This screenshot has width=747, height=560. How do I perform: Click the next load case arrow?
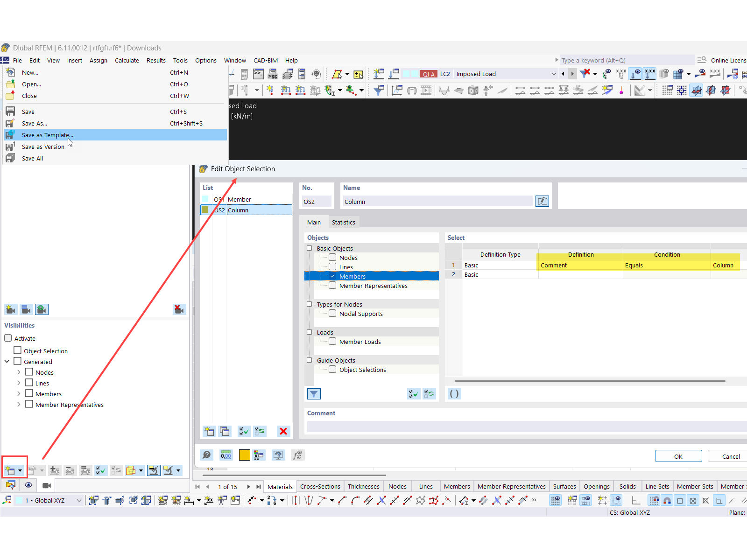[572, 74]
